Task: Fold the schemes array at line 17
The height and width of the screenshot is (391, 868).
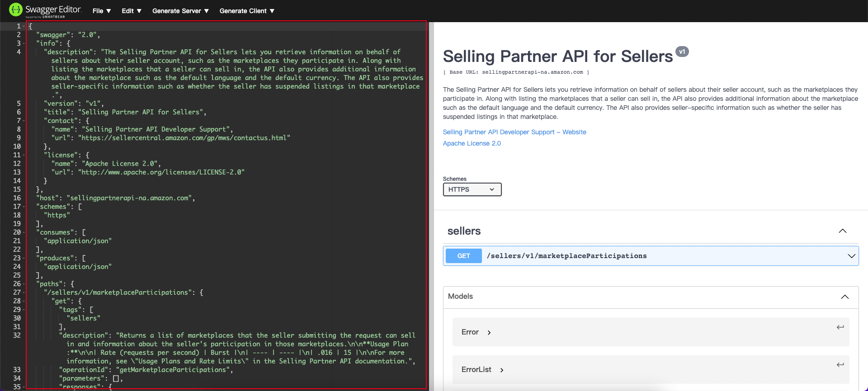Action: [x=24, y=207]
